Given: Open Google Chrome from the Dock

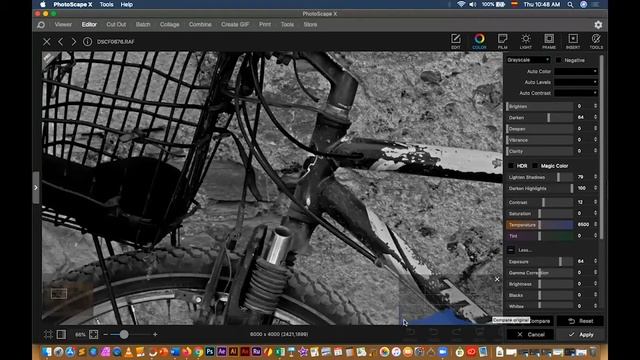Looking at the screenshot, I should (198, 351).
